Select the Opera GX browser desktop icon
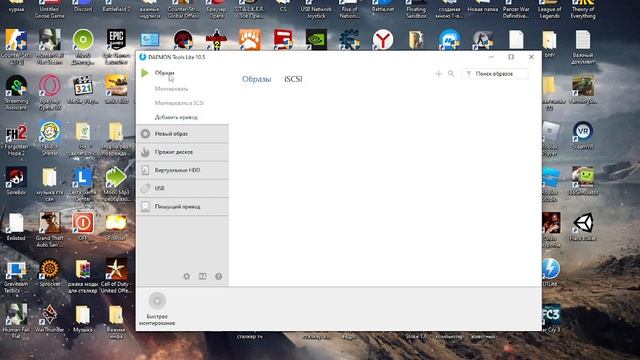This screenshot has height=360, width=640. tap(50, 92)
